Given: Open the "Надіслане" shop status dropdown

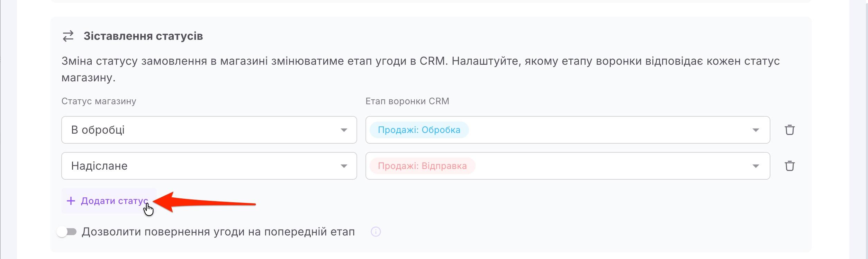Looking at the screenshot, I should pyautogui.click(x=209, y=166).
